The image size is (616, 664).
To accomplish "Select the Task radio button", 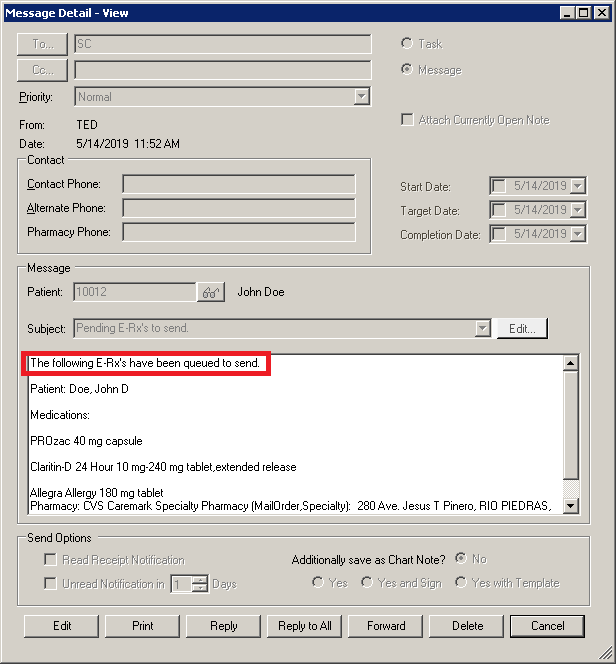I will 406,44.
